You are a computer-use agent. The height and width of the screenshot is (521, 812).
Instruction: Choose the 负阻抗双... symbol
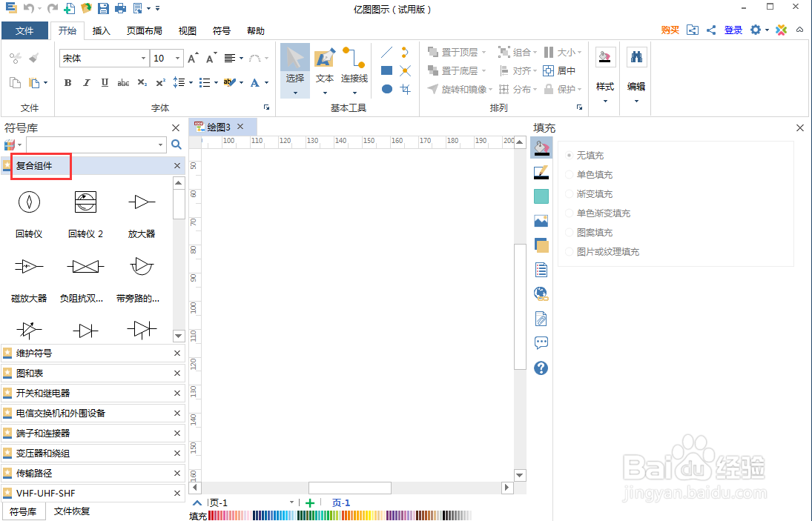(85, 267)
